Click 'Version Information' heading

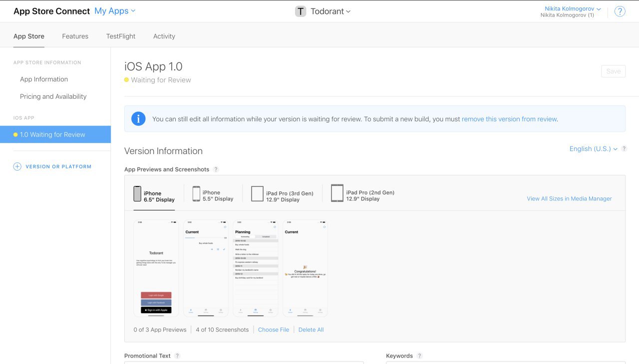pos(163,151)
